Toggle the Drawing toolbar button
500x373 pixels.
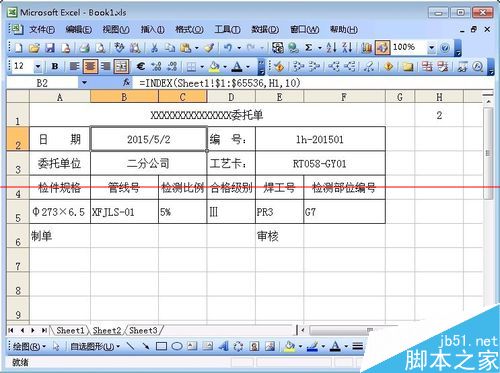click(x=382, y=48)
